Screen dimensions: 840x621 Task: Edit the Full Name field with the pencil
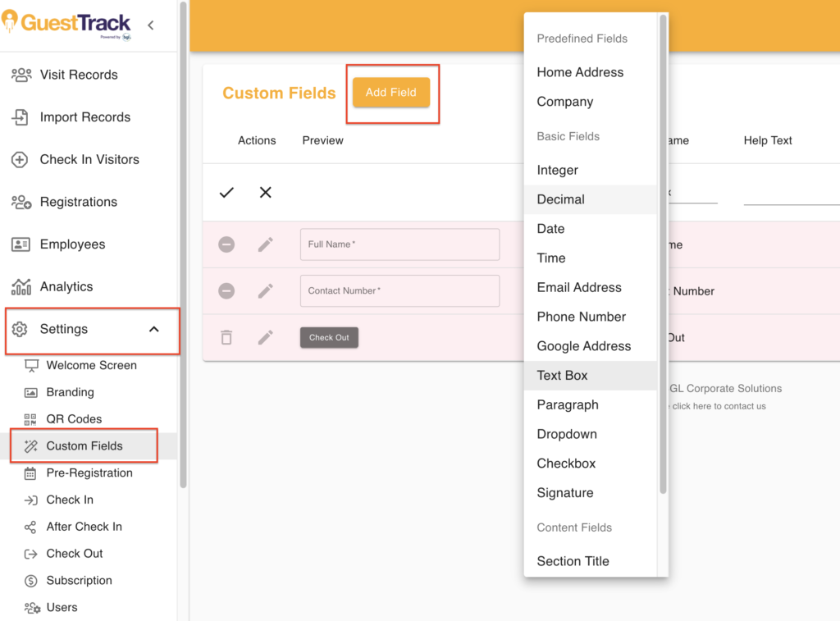coord(264,244)
